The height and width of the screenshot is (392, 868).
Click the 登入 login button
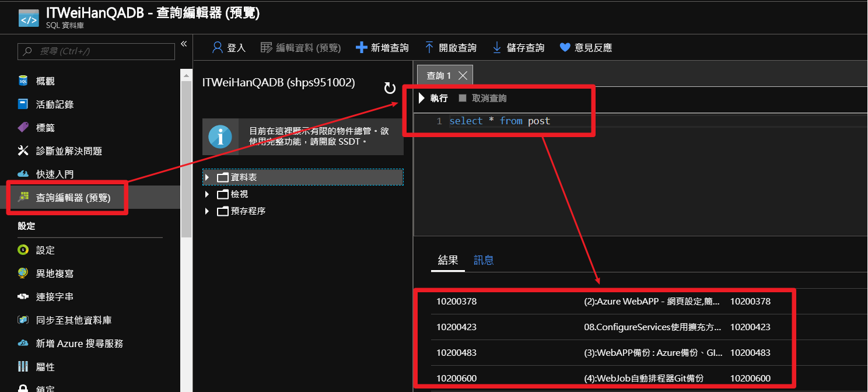click(229, 48)
